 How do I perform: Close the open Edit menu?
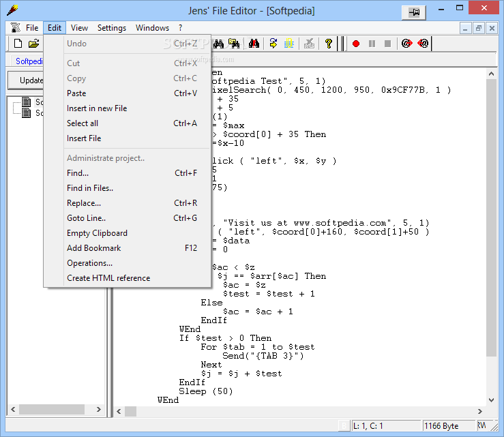(55, 28)
